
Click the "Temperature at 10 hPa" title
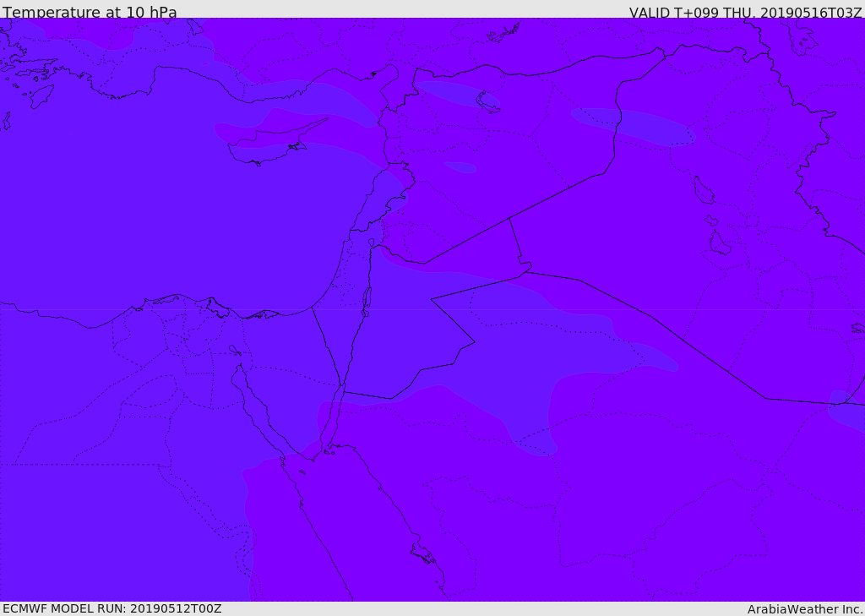[x=90, y=13]
